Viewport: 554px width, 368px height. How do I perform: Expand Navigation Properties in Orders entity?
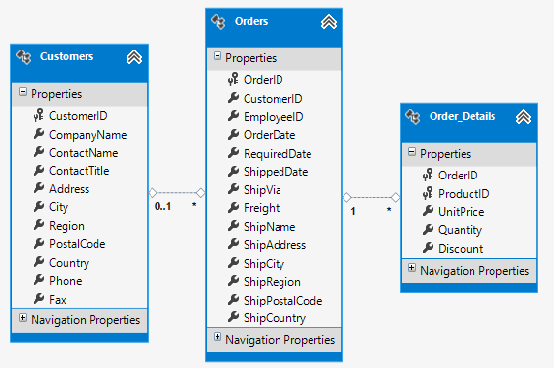coord(217,337)
